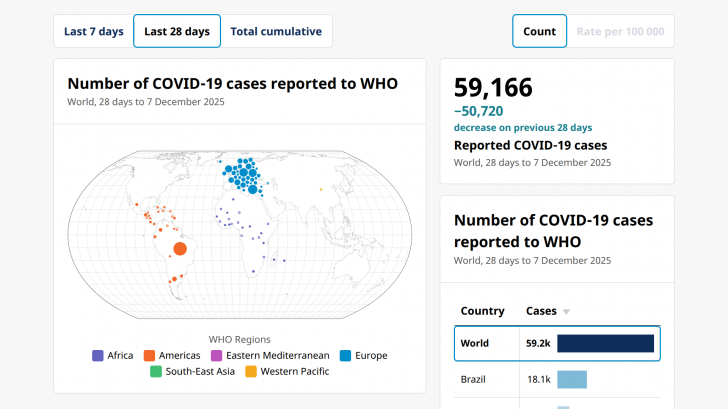Toggle the Europe legend square

345,355
